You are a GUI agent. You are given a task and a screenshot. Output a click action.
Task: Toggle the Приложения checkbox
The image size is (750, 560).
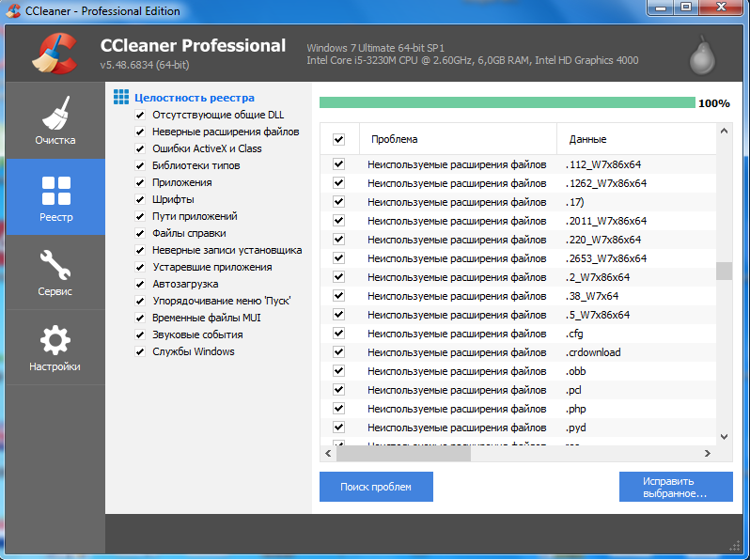tap(140, 182)
